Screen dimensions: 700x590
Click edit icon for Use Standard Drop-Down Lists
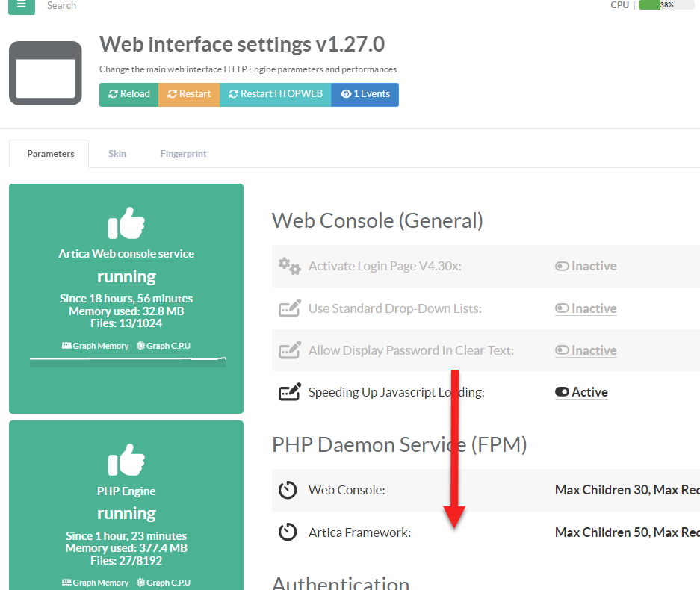tap(289, 308)
